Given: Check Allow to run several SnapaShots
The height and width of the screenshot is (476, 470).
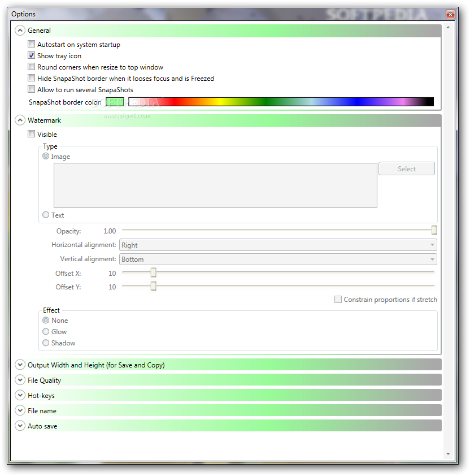Looking at the screenshot, I should click(31, 89).
